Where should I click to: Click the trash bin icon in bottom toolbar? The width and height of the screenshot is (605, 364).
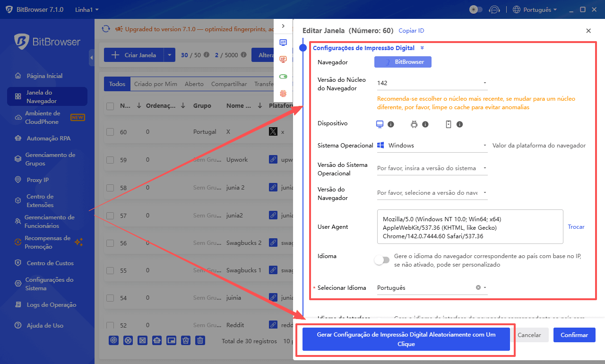tap(200, 340)
